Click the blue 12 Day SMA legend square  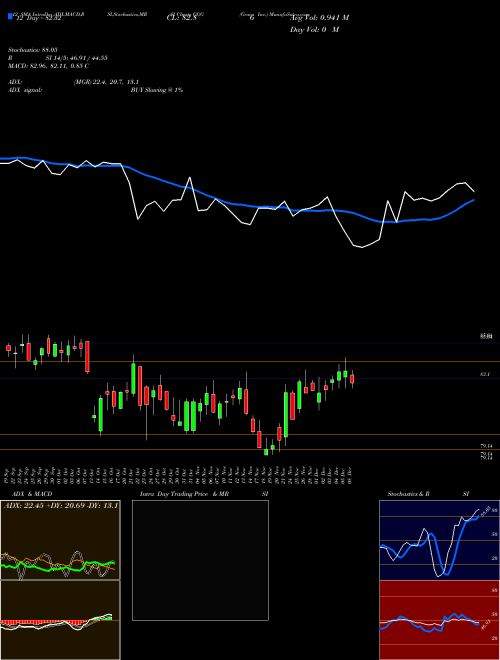pyautogui.click(x=10, y=17)
